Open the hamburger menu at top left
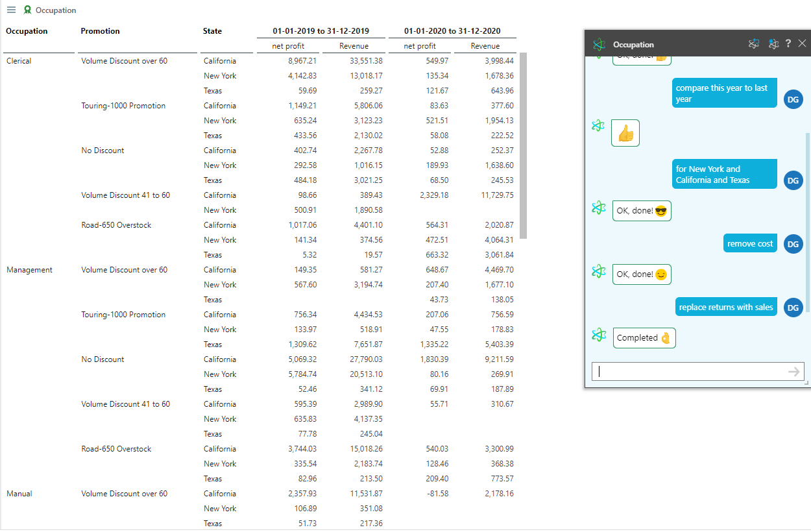Viewport: 811px width, 532px height. click(x=11, y=10)
